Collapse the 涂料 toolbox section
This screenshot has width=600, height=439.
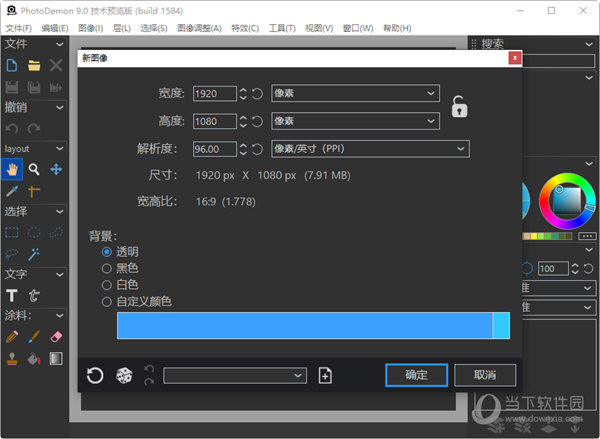[60, 315]
